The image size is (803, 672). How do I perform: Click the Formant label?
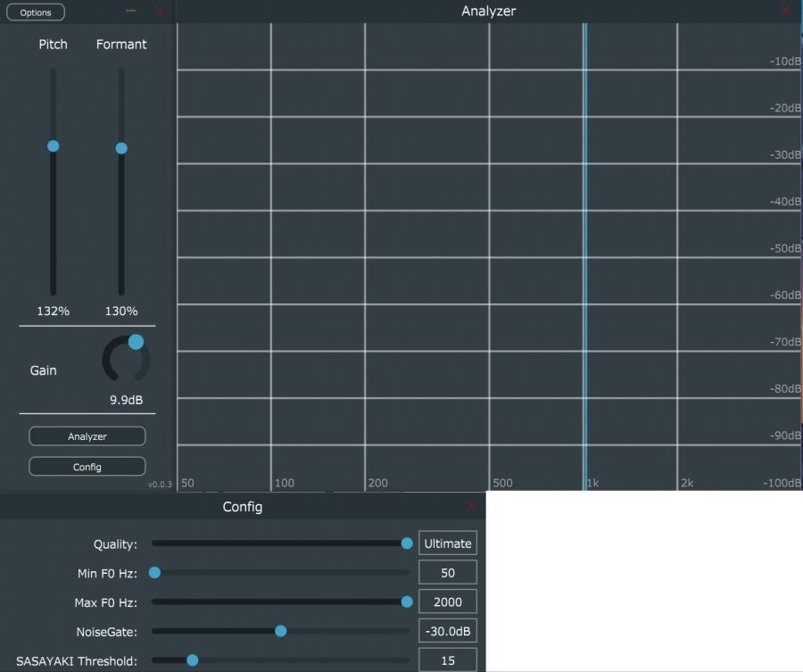coord(121,45)
